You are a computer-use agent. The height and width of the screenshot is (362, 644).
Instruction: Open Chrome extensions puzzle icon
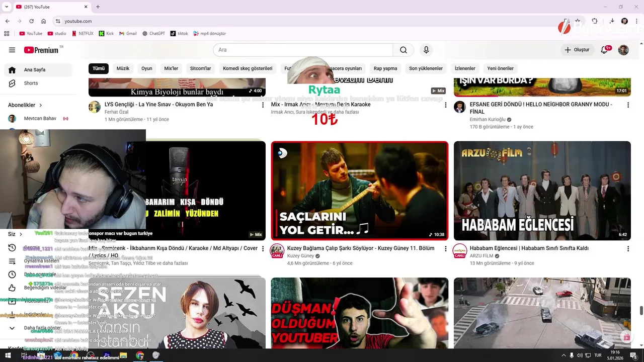(x=595, y=21)
